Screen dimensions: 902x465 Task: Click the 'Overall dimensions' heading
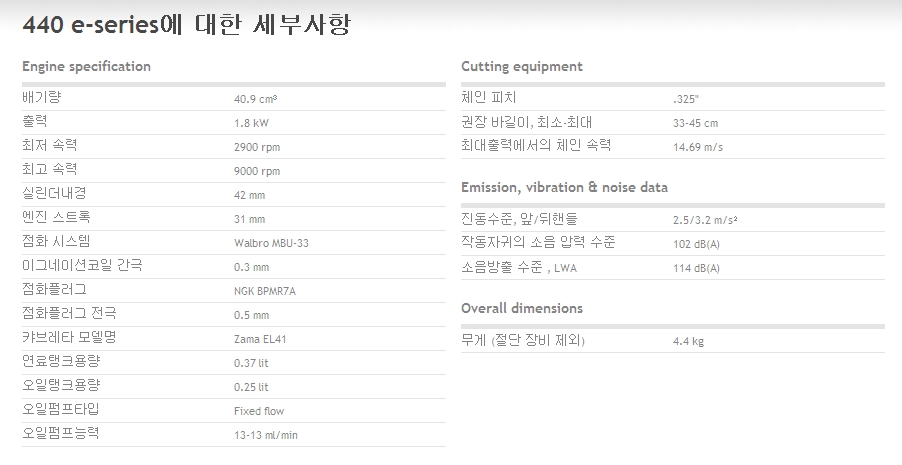pyautogui.click(x=522, y=308)
